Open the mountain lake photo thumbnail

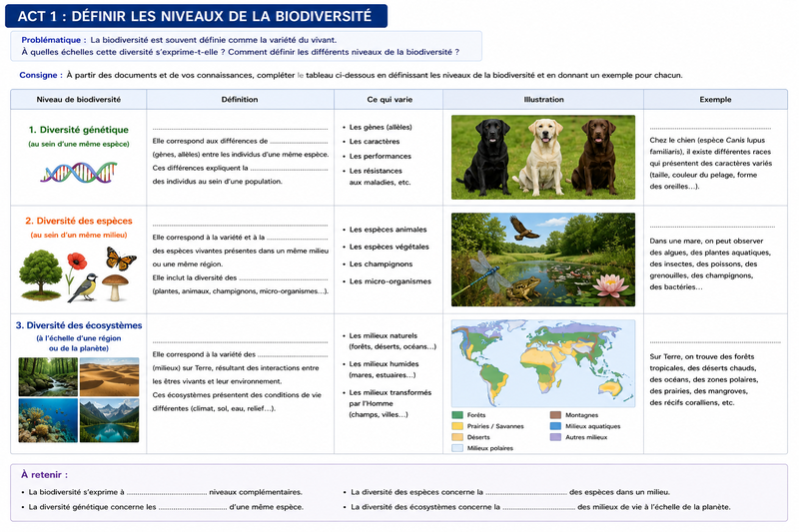click(x=109, y=420)
